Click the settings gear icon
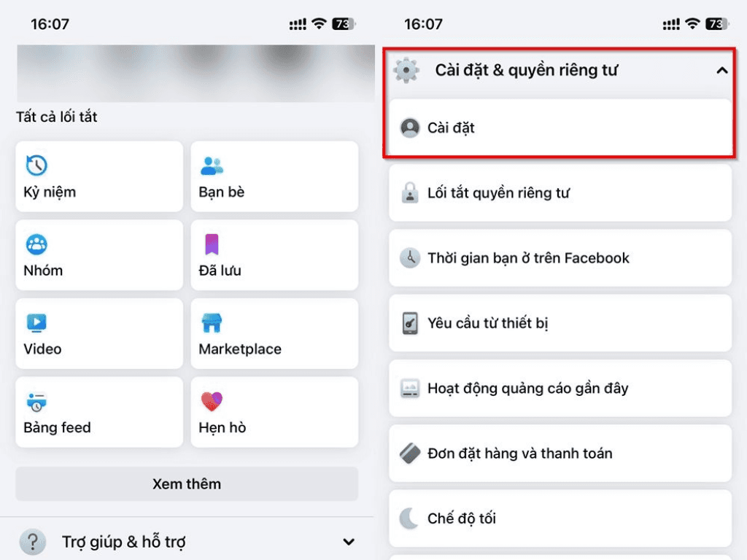 406,71
